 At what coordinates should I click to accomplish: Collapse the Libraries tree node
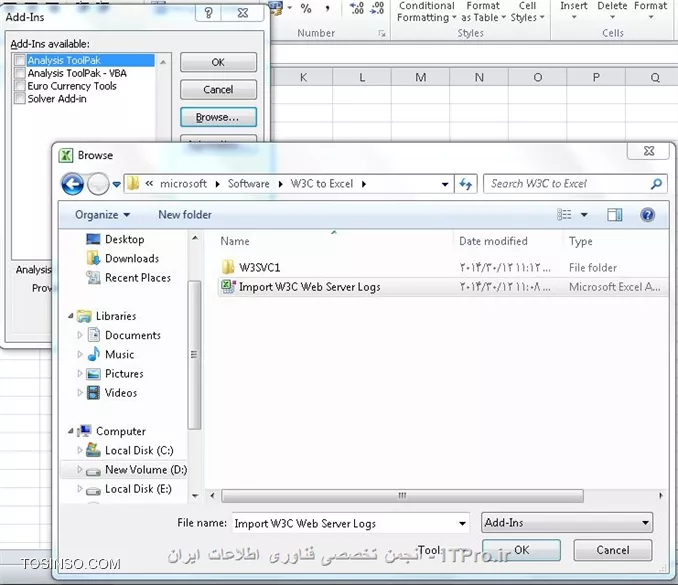(70, 316)
